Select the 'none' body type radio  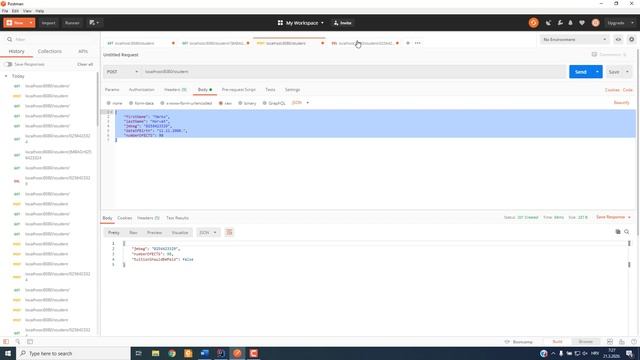click(x=109, y=103)
